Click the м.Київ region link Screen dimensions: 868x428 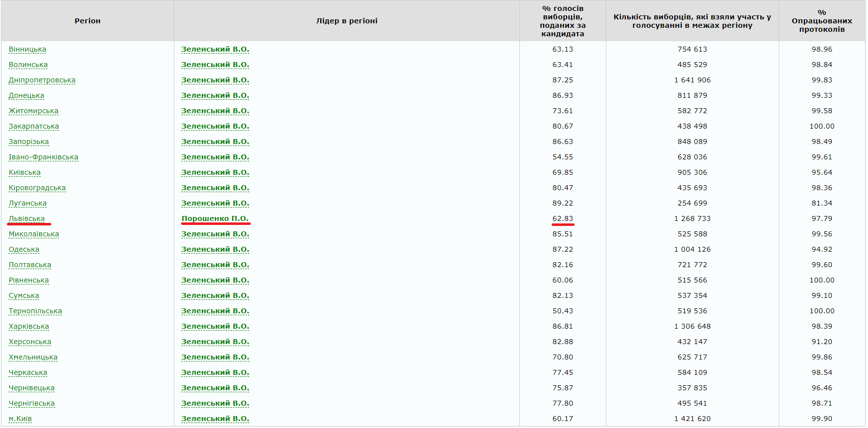click(x=20, y=419)
